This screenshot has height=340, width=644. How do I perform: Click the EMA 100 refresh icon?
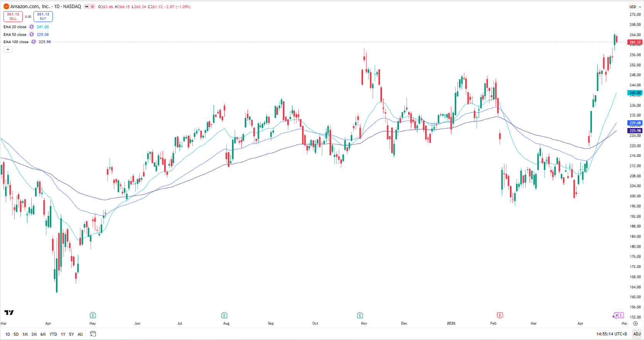tap(34, 42)
